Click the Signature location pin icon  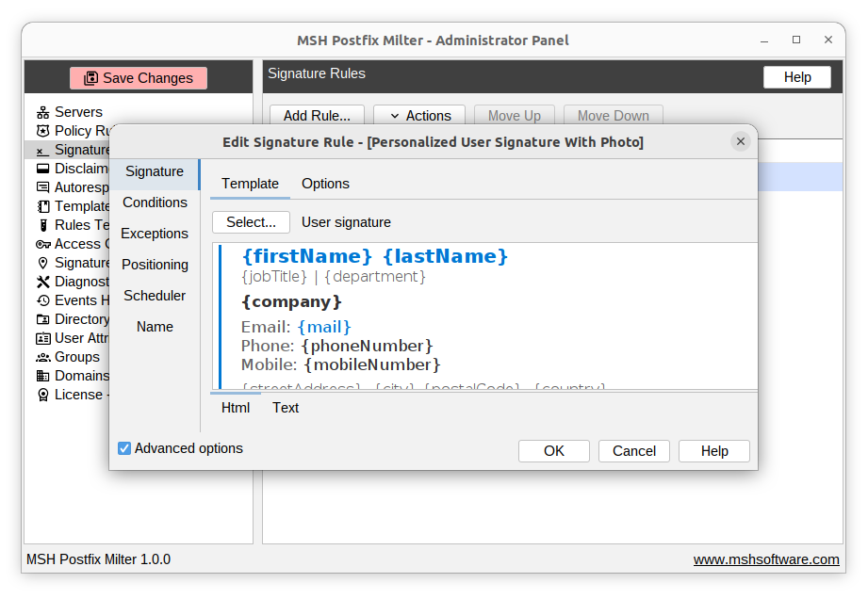pos(42,263)
